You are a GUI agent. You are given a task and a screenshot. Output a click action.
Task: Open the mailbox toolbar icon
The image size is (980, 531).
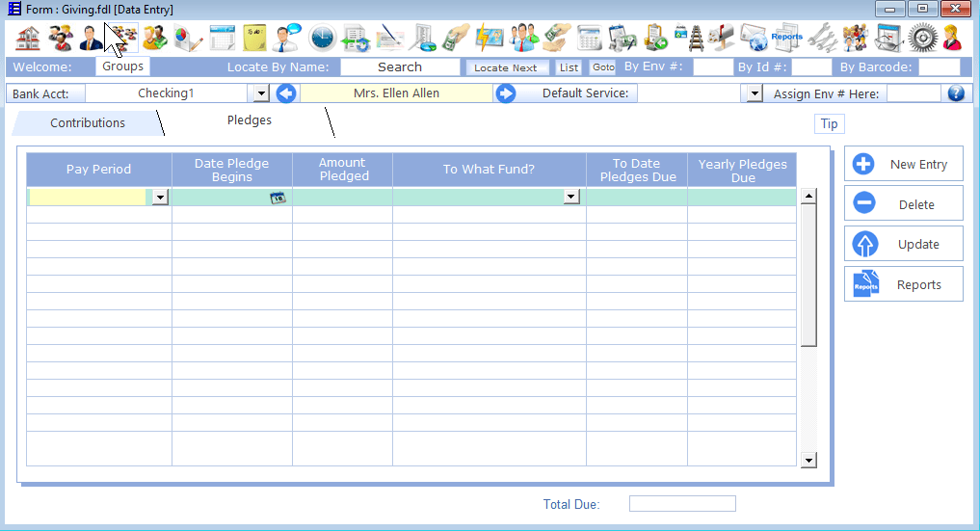pyautogui.click(x=721, y=39)
